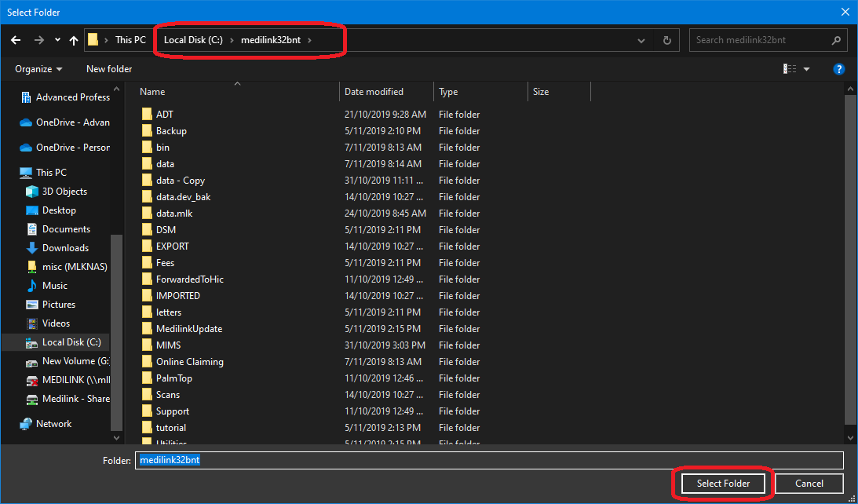The height and width of the screenshot is (504, 858).
Task: Select the Scans folder icon
Action: click(147, 394)
